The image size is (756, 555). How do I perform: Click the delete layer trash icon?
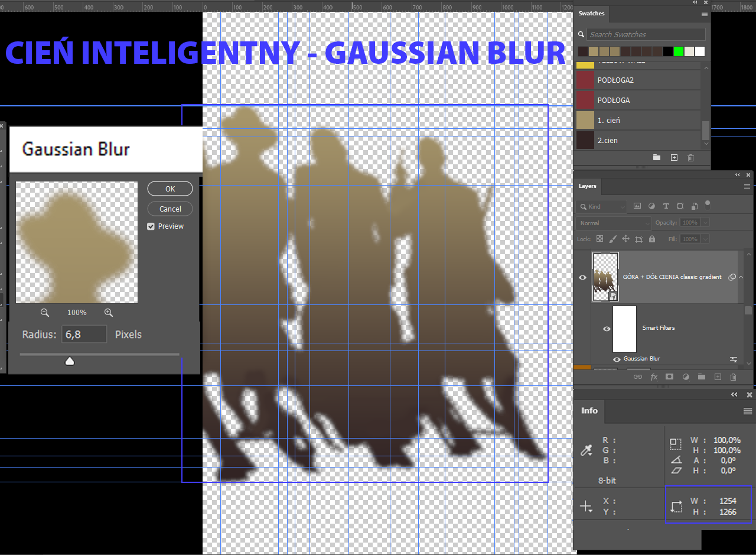[x=733, y=377]
